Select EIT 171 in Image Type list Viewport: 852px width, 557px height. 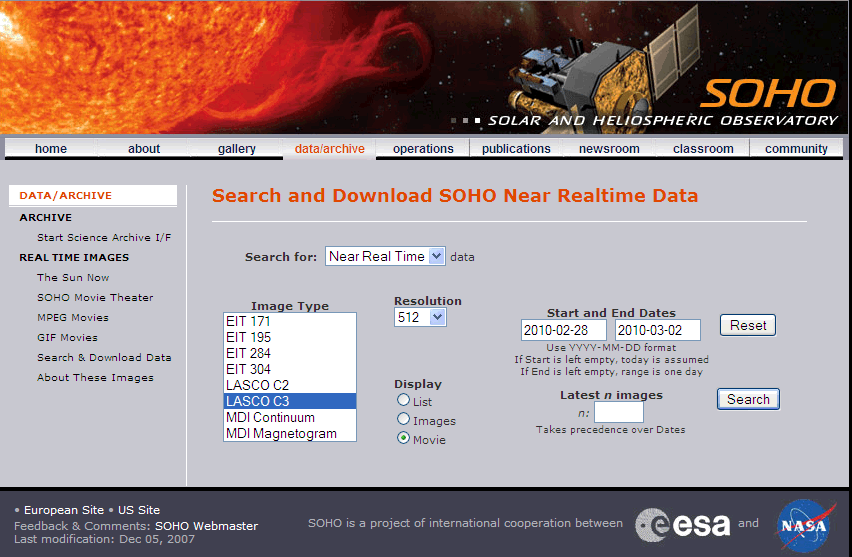tap(289, 321)
